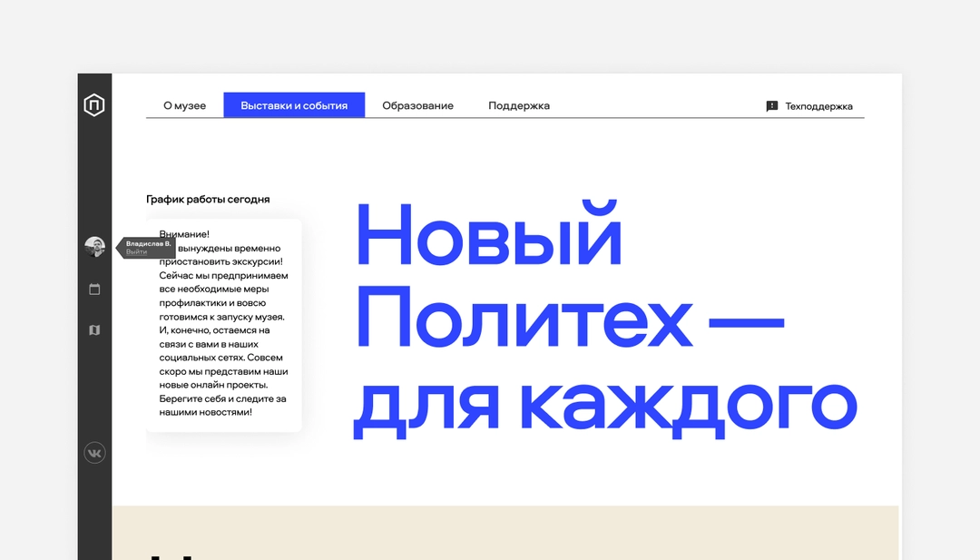Select the Выставки и события tab
980x560 pixels.
pos(294,105)
